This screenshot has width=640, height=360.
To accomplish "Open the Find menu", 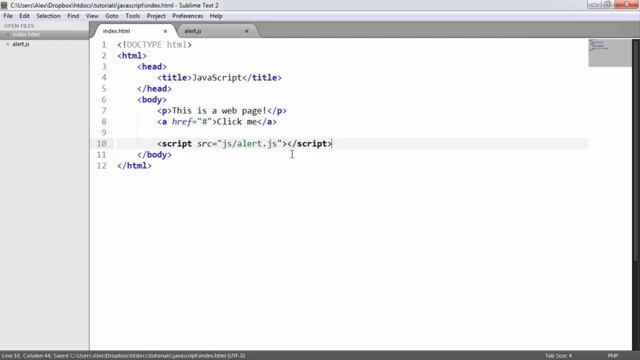I will (x=73, y=16).
